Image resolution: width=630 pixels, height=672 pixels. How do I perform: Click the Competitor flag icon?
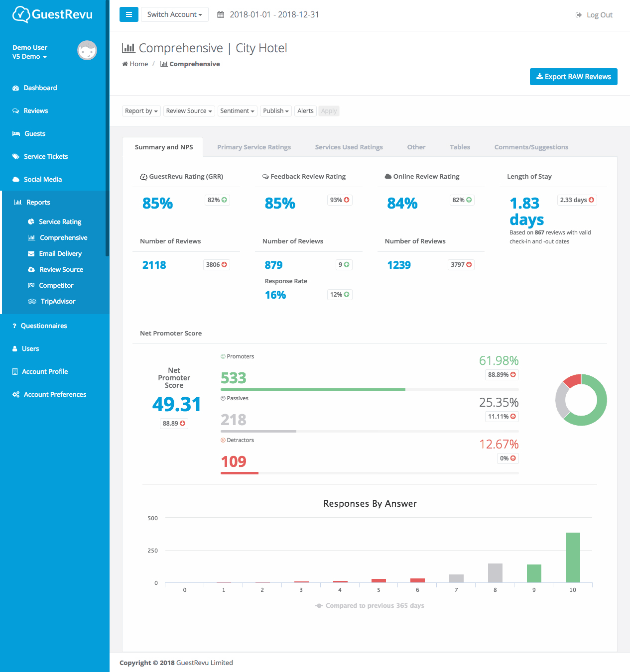coord(31,286)
